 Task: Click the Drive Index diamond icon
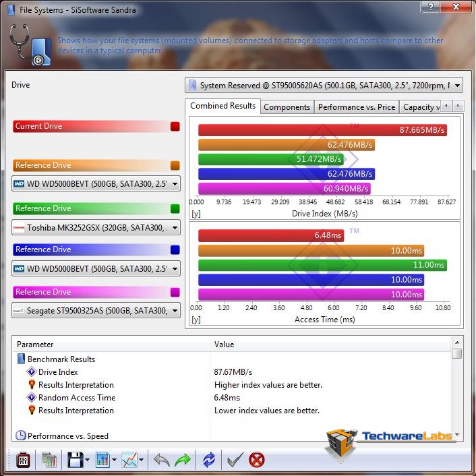click(x=32, y=371)
